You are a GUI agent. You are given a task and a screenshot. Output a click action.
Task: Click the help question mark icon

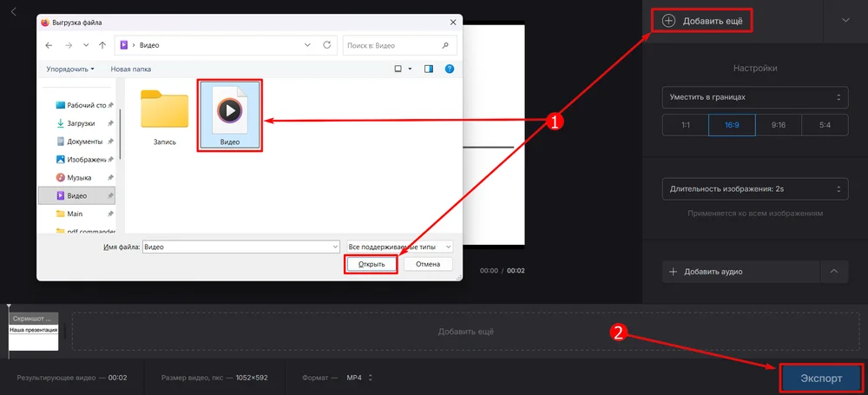coord(450,69)
